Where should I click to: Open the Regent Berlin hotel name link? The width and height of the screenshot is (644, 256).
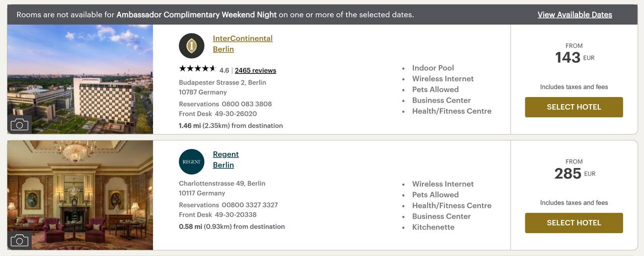point(226,159)
